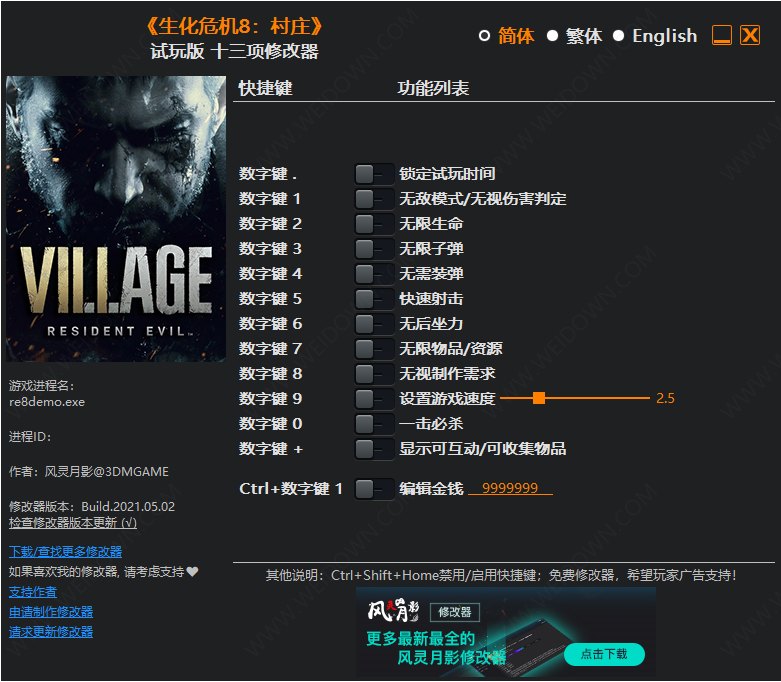Image resolution: width=781 pixels, height=682 pixels.
Task: Click 检查修改器版本更新 link
Action: click(72, 523)
